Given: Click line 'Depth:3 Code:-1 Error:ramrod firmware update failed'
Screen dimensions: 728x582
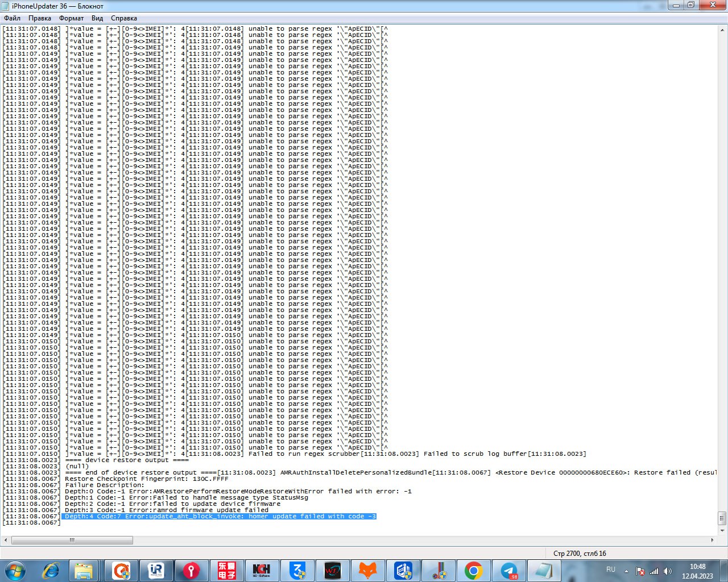Looking at the screenshot, I should (x=167, y=510).
